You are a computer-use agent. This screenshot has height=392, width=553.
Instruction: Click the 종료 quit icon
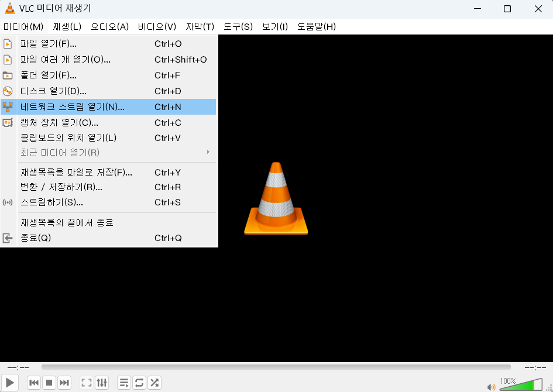(x=8, y=238)
